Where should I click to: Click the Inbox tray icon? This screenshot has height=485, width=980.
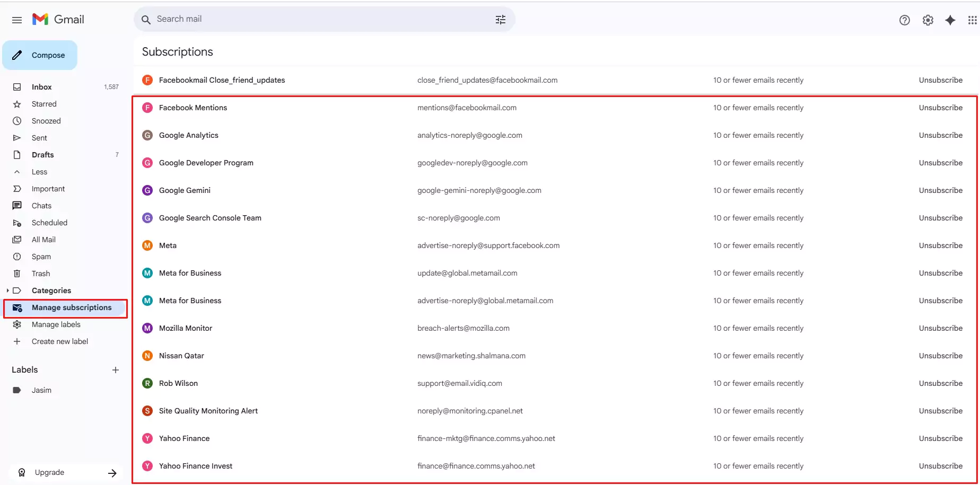pyautogui.click(x=17, y=87)
